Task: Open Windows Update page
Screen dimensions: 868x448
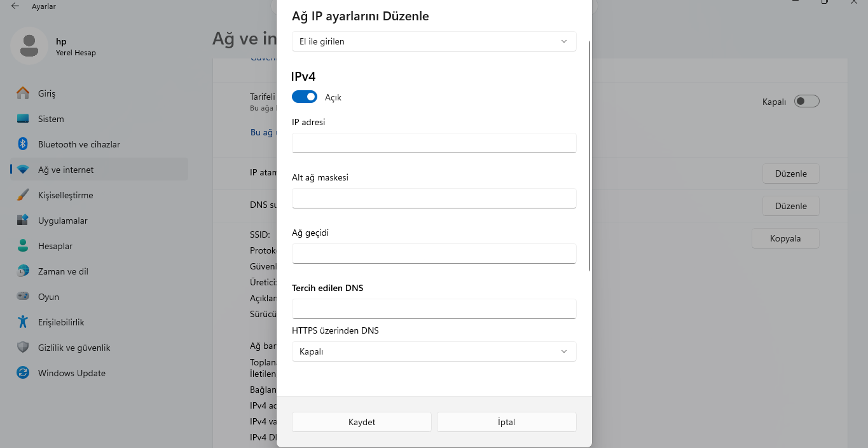Action: pyautogui.click(x=99, y=373)
